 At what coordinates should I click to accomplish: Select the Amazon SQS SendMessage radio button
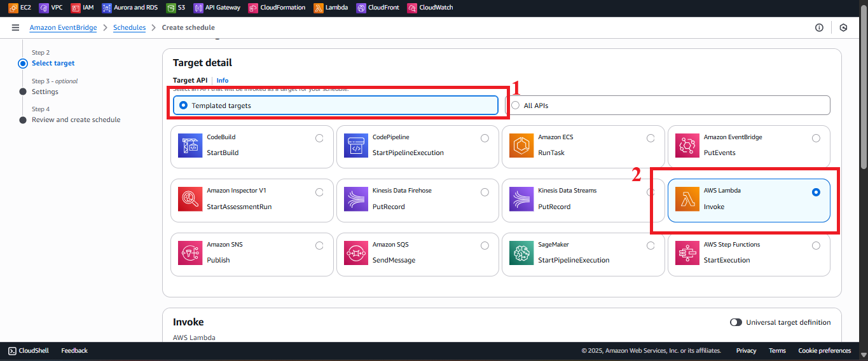point(485,245)
